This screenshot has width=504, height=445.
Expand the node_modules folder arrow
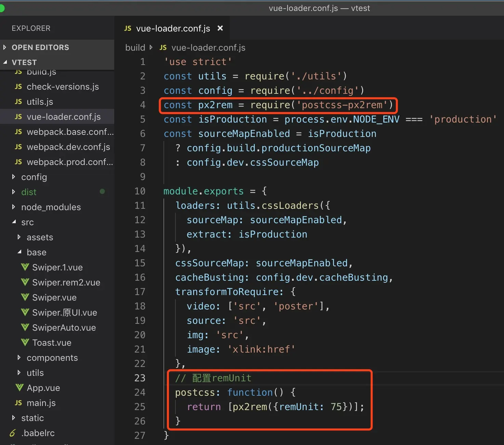[14, 207]
